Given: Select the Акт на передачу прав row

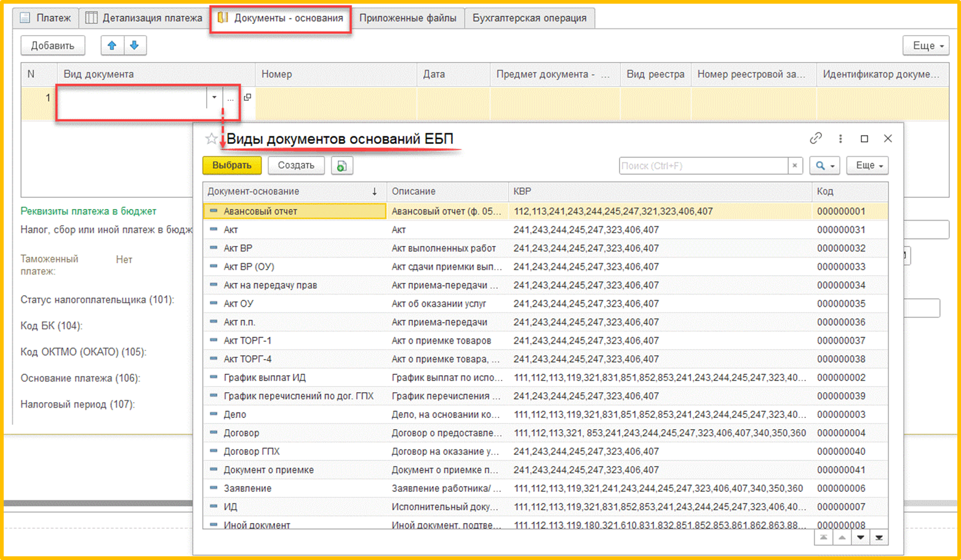Looking at the screenshot, I should point(545,285).
